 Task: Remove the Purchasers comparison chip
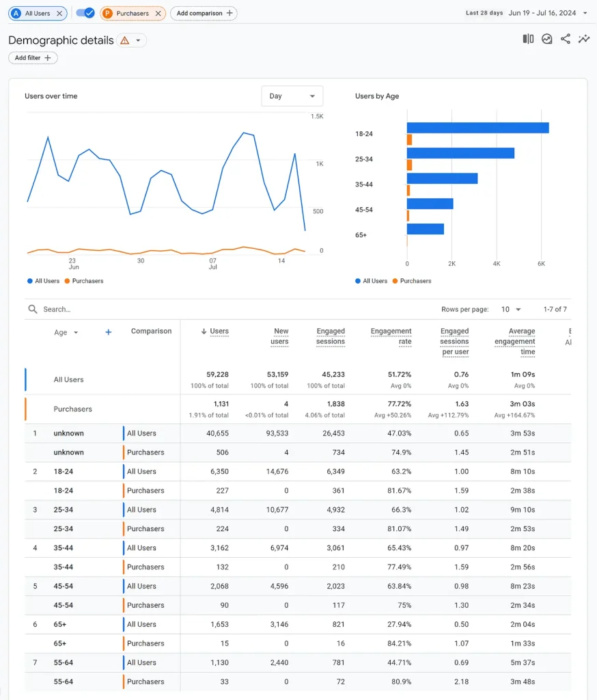(158, 13)
